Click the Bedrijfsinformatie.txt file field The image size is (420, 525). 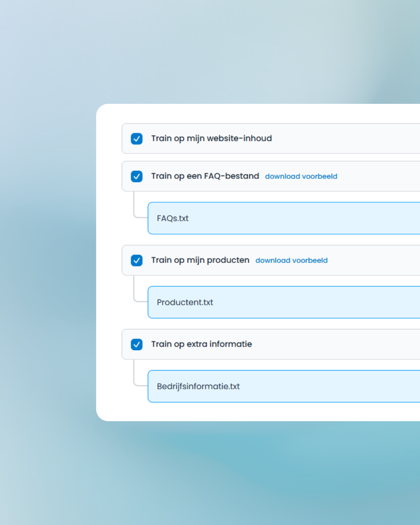click(x=284, y=386)
